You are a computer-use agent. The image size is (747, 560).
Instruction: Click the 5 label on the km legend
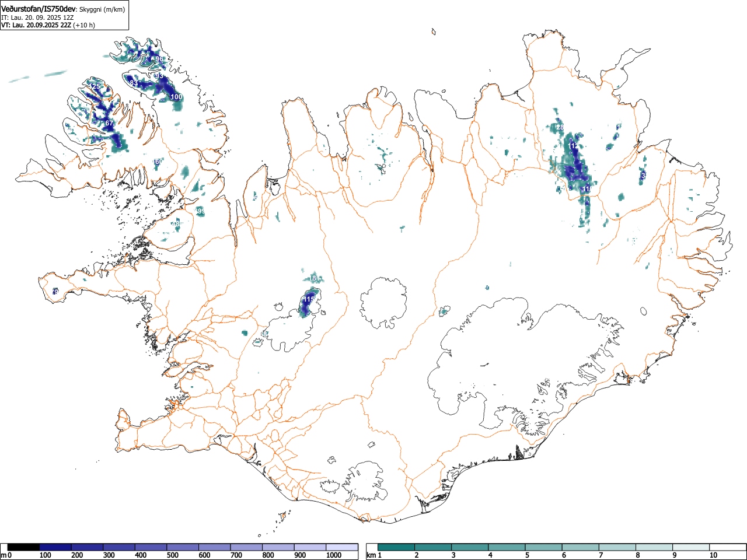pos(527,555)
